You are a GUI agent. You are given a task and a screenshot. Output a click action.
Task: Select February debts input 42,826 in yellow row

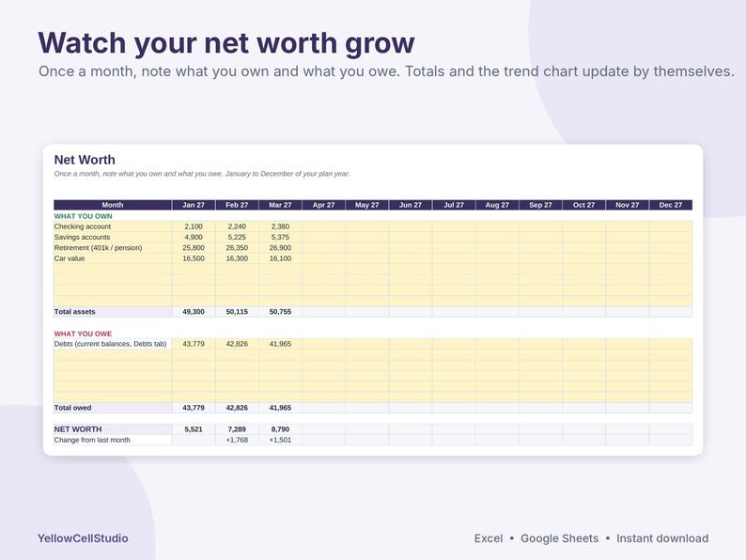point(237,344)
